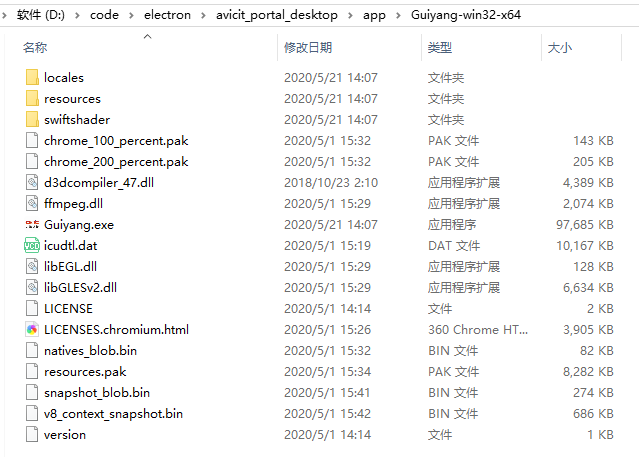Click the d3dcompiler_47.dll file icon
This screenshot has height=457, width=639.
tap(32, 182)
